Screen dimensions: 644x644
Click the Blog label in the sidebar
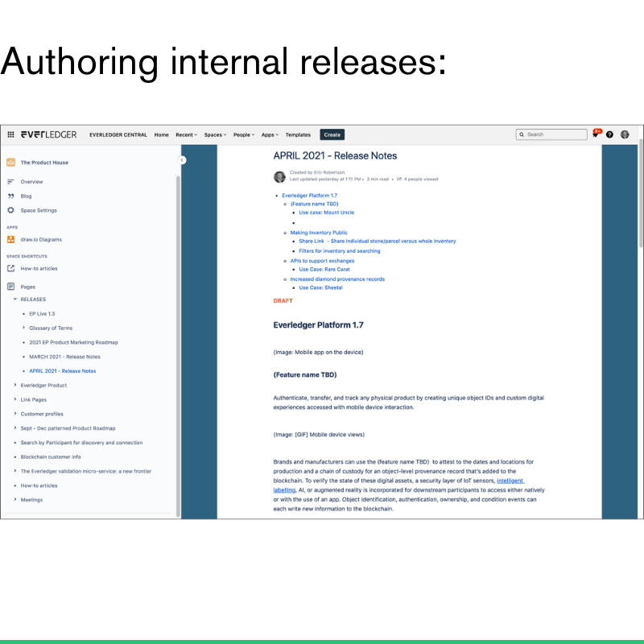click(x=26, y=196)
